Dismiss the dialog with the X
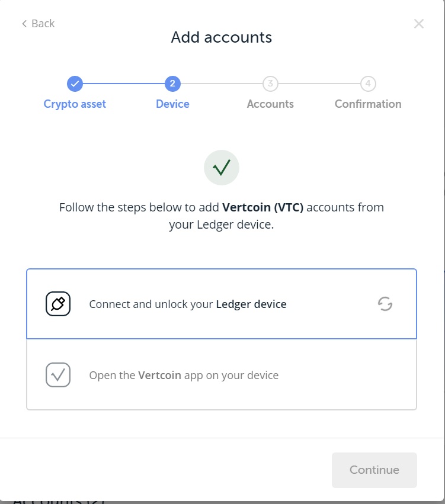The width and height of the screenshot is (445, 504). 419,24
